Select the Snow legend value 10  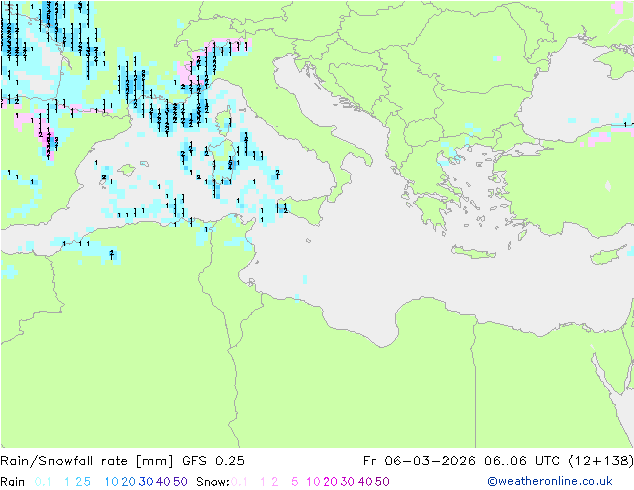pyautogui.click(x=313, y=482)
